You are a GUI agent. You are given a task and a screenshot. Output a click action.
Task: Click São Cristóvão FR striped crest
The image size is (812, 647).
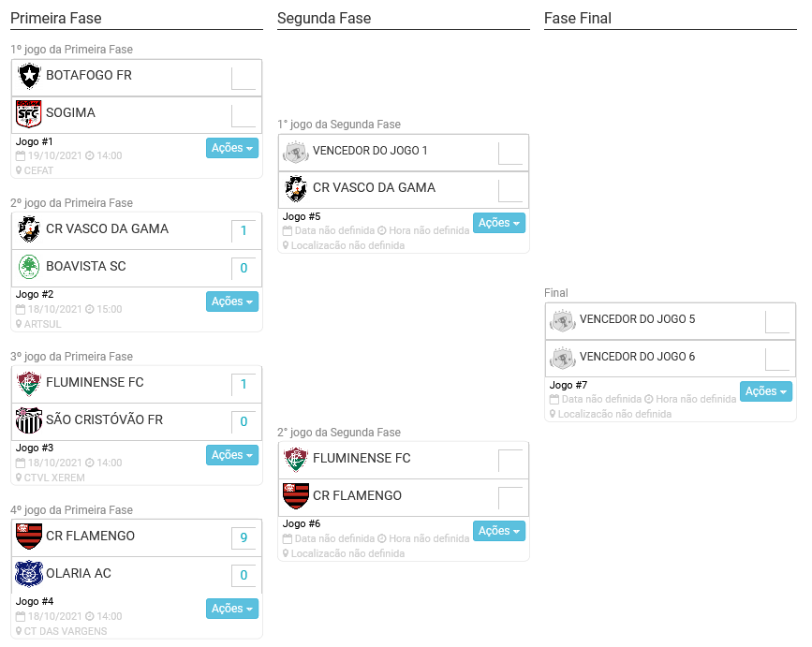(29, 420)
